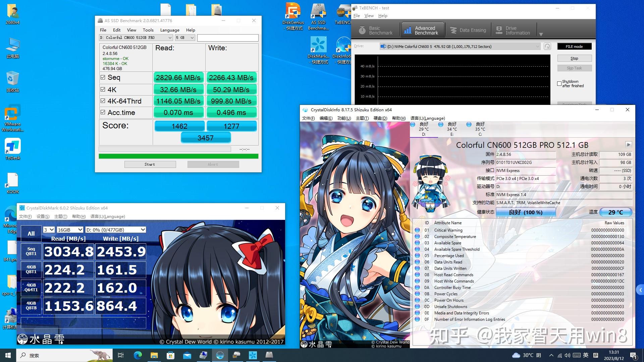
Task: Run the Seq Q8T1 test
Action: [31, 251]
